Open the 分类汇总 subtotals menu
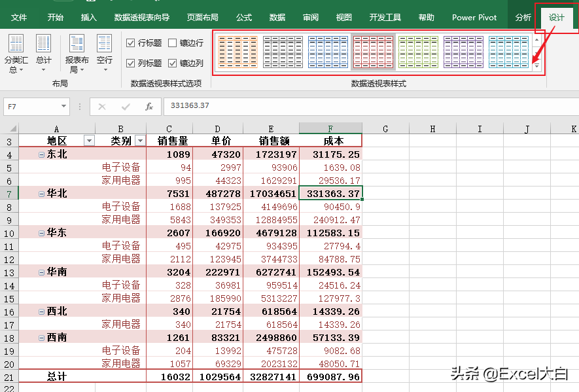The height and width of the screenshot is (392, 579). click(x=16, y=54)
